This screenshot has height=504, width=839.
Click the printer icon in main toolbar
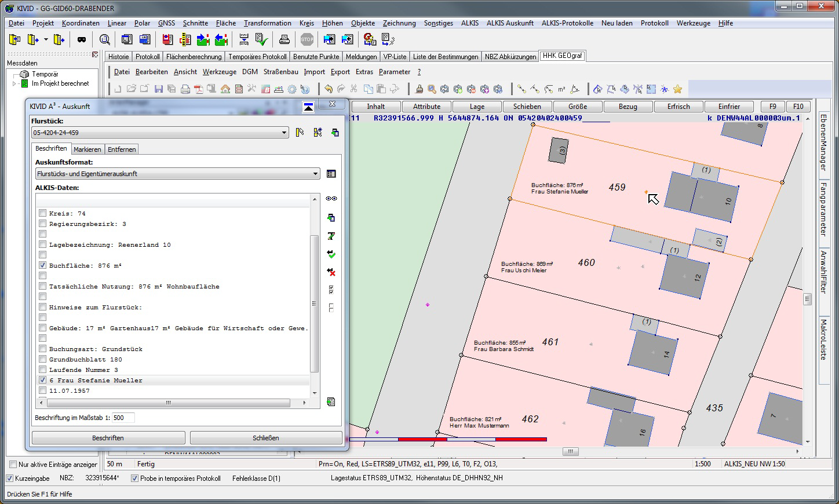(284, 39)
